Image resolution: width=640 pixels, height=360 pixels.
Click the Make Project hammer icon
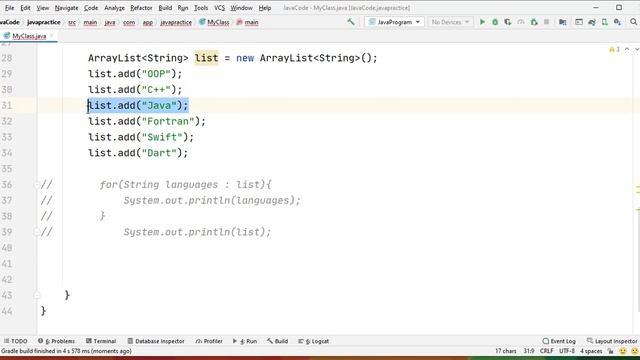[x=351, y=22]
